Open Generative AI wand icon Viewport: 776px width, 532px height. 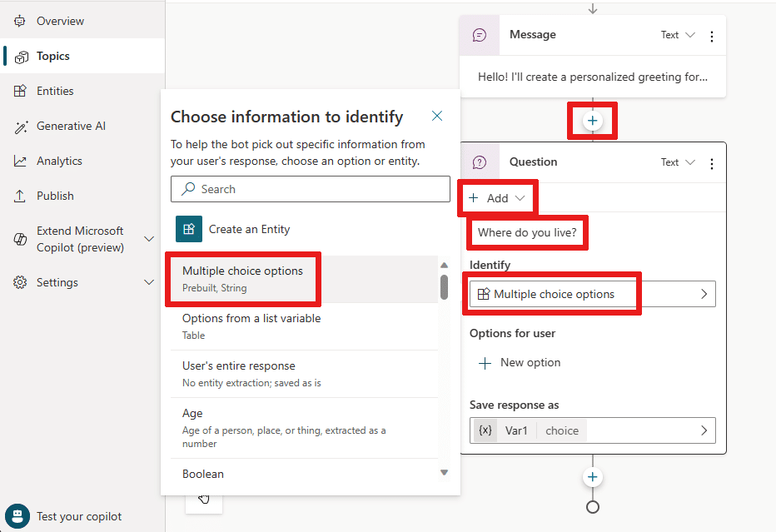coord(20,127)
